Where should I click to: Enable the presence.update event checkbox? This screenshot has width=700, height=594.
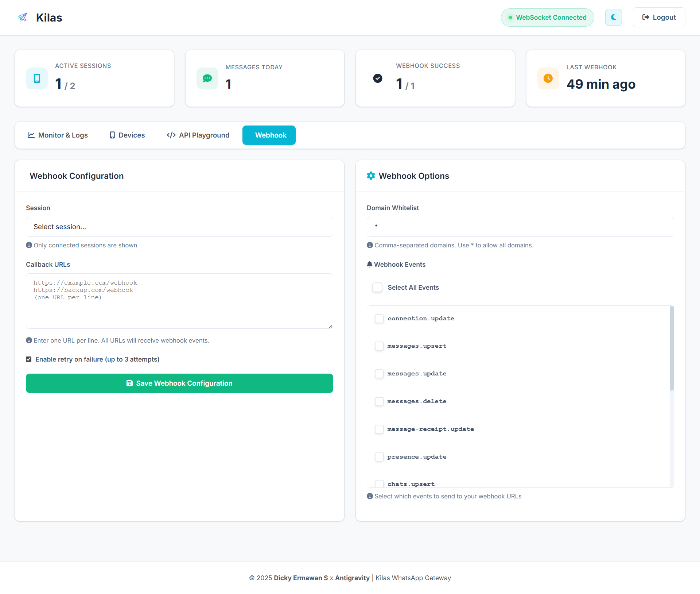point(379,457)
